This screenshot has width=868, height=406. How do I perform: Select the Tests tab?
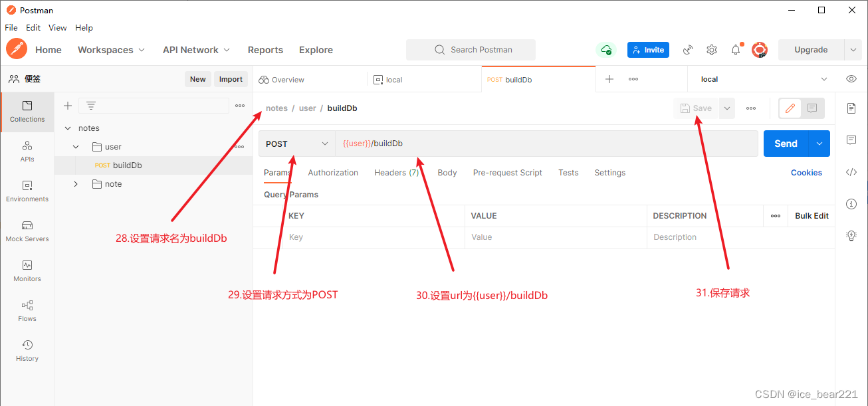pos(568,173)
